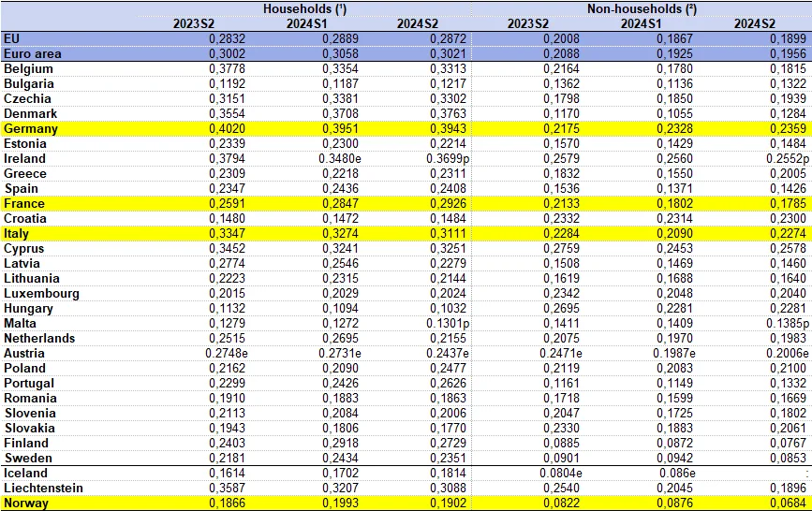Click the Non-households column group header
This screenshot has height=511, width=812.
644,8
